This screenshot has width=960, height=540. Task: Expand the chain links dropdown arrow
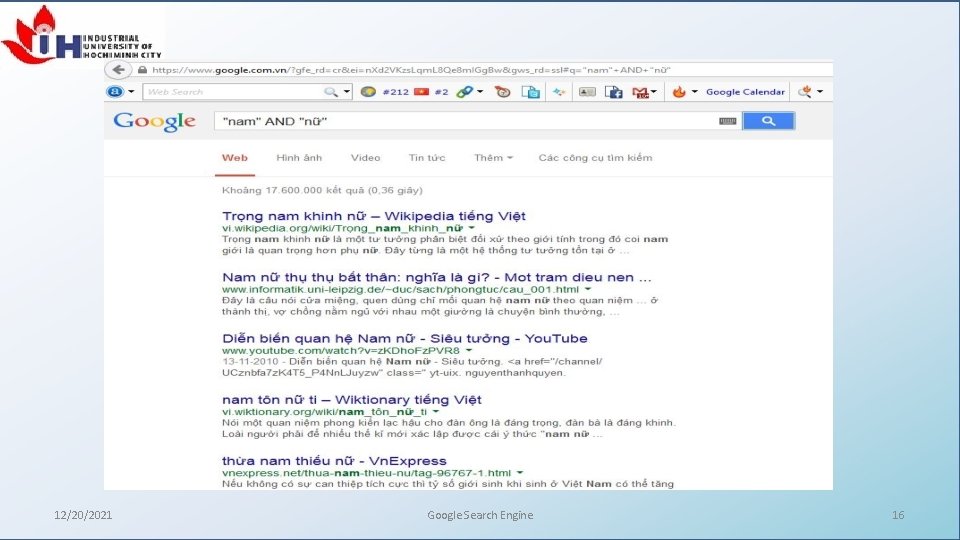(x=480, y=92)
